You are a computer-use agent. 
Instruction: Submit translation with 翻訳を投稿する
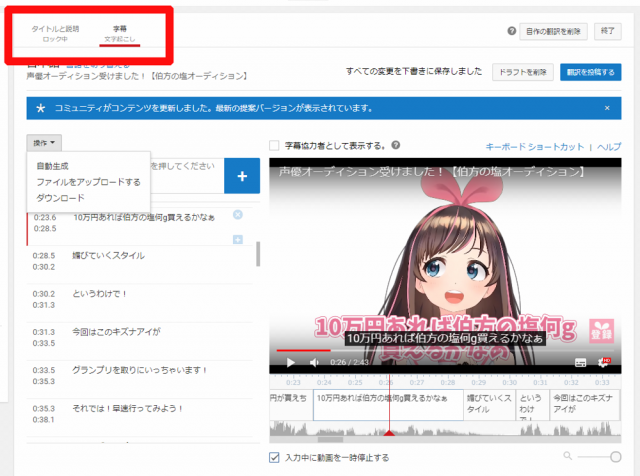click(x=590, y=72)
